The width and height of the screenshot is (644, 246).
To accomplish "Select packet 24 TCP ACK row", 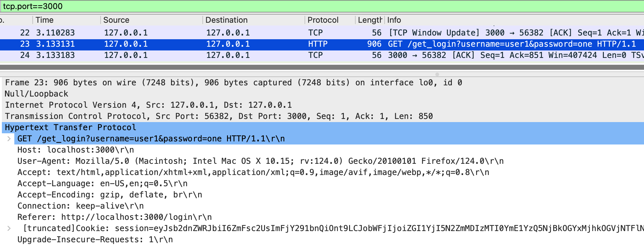I will [x=311, y=55].
